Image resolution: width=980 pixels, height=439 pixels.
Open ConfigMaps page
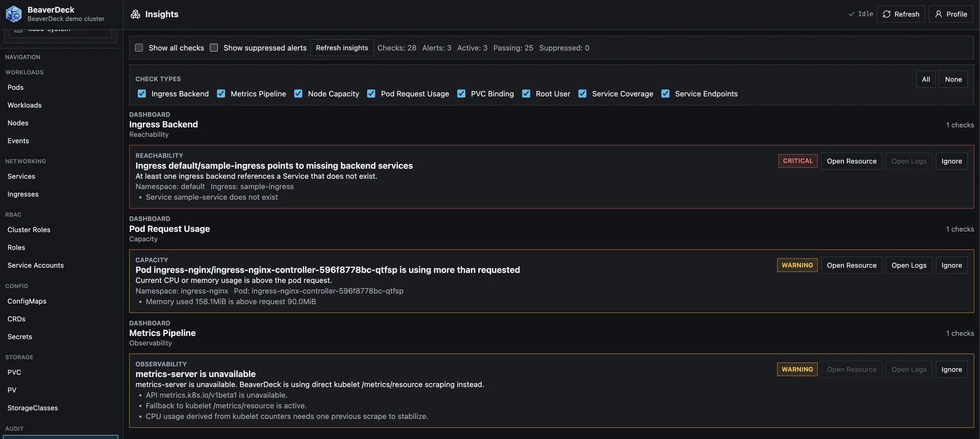point(27,301)
